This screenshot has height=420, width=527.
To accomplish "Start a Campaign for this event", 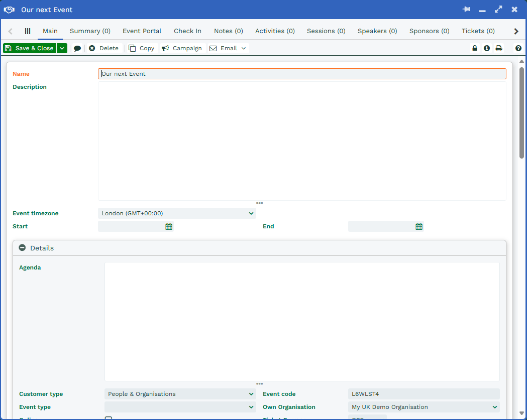I will click(182, 48).
